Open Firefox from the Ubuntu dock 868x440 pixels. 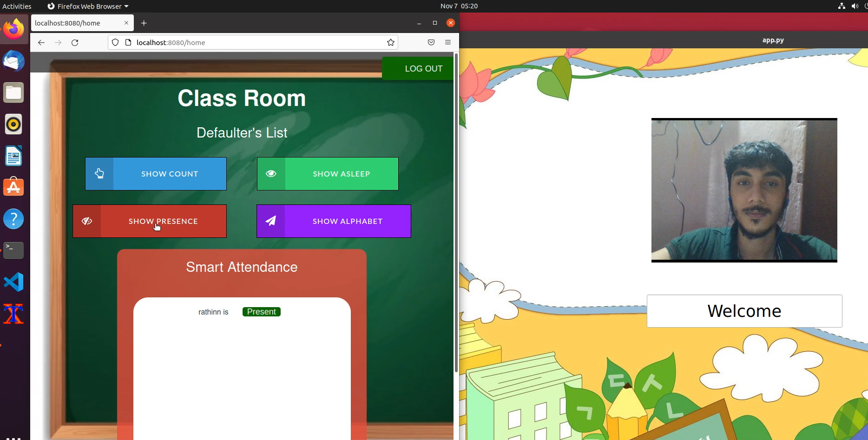click(13, 29)
